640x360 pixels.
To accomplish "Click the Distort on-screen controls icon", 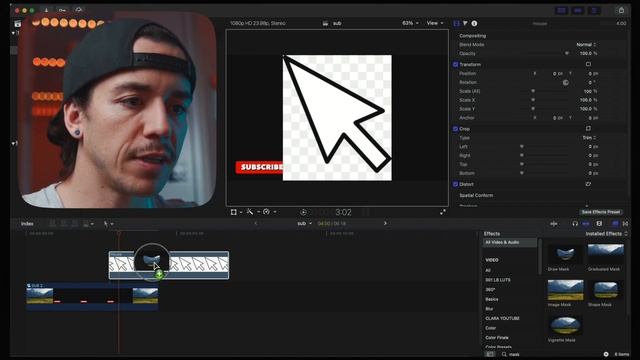I will [588, 184].
